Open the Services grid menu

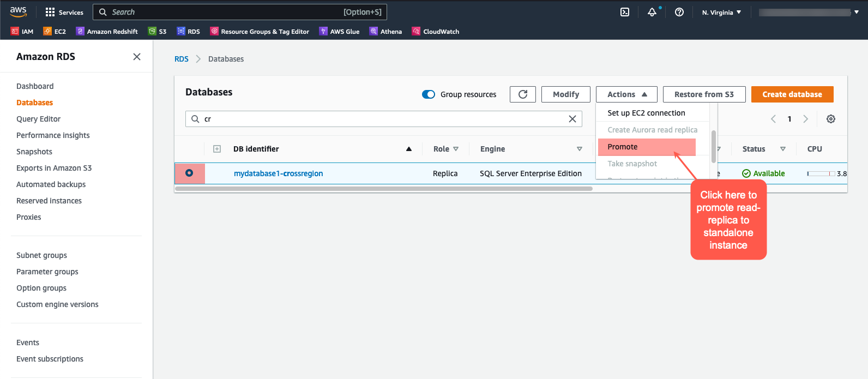tap(64, 12)
